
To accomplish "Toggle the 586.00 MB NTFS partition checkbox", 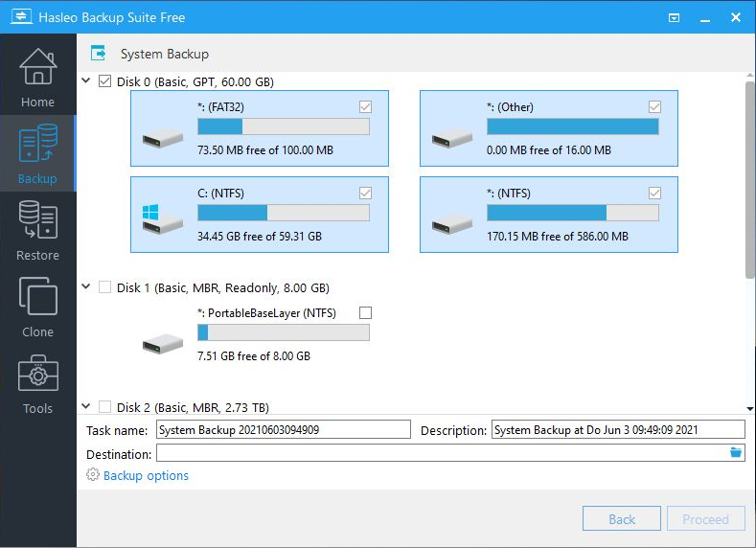I will (654, 193).
